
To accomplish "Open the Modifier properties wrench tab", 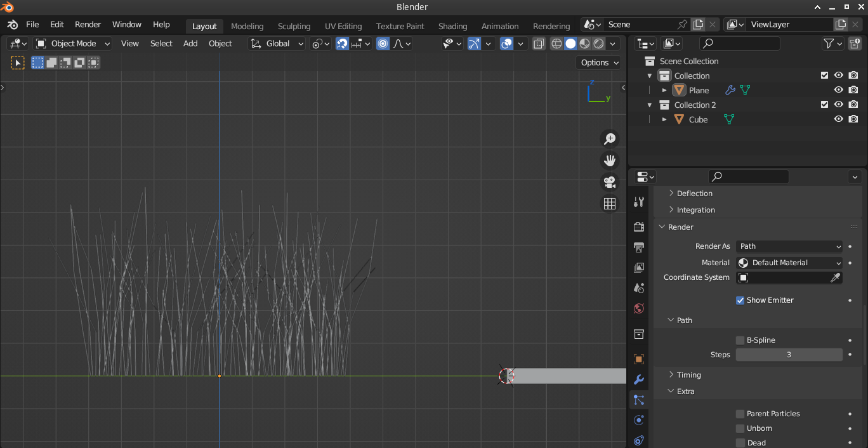I will click(639, 379).
